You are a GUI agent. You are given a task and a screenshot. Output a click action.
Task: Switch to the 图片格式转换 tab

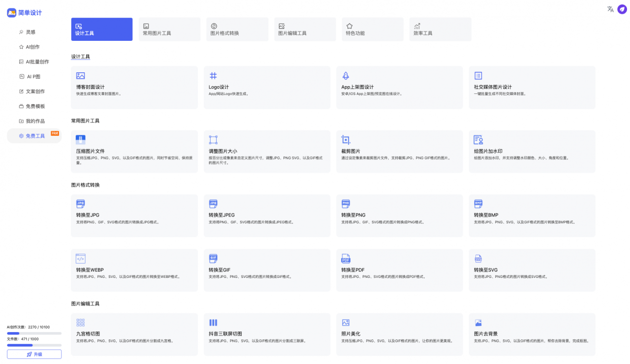click(x=237, y=29)
